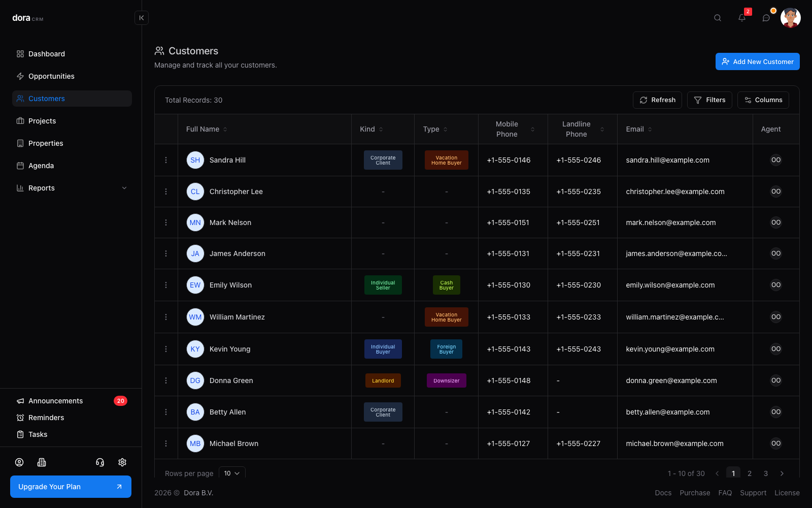Open the settings gear icon in sidebar

[x=122, y=462]
